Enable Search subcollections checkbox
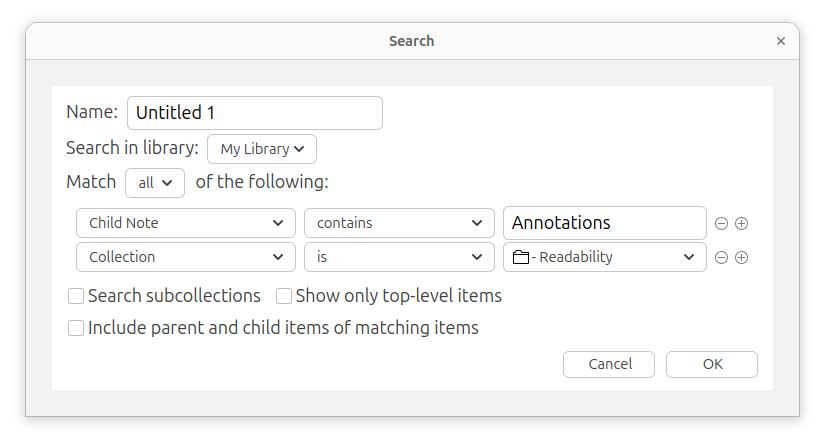The image size is (825, 445). [76, 296]
